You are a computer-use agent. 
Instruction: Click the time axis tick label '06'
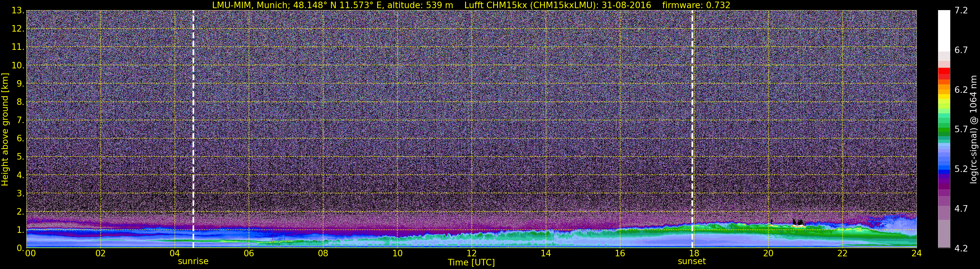pyautogui.click(x=249, y=253)
